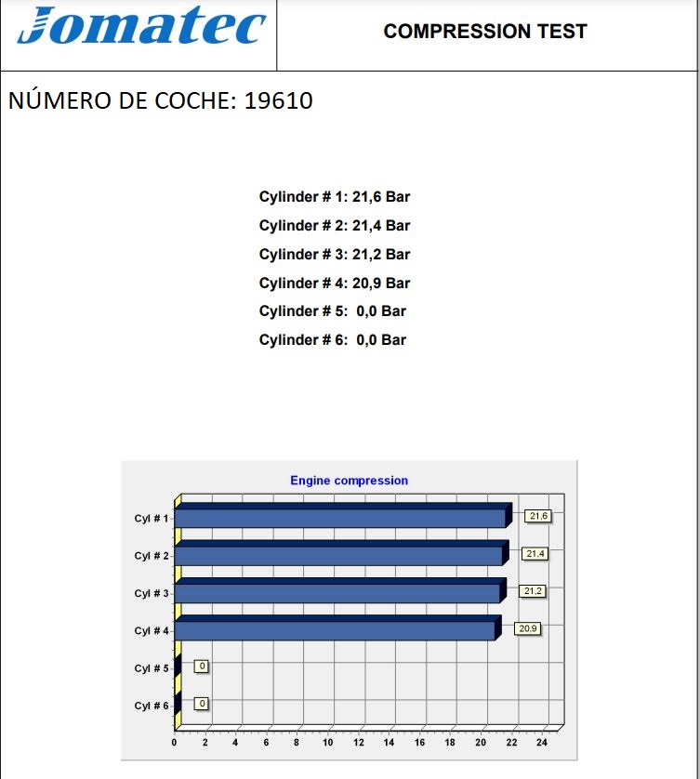Click the COMPRESSION TEST heading
Viewport: 700px width, 779px height.
[484, 32]
